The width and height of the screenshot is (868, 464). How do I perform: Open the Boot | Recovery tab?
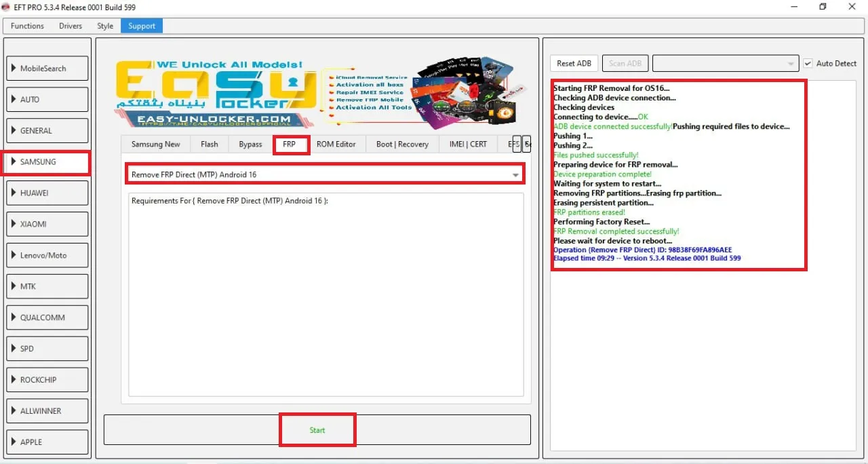(402, 144)
